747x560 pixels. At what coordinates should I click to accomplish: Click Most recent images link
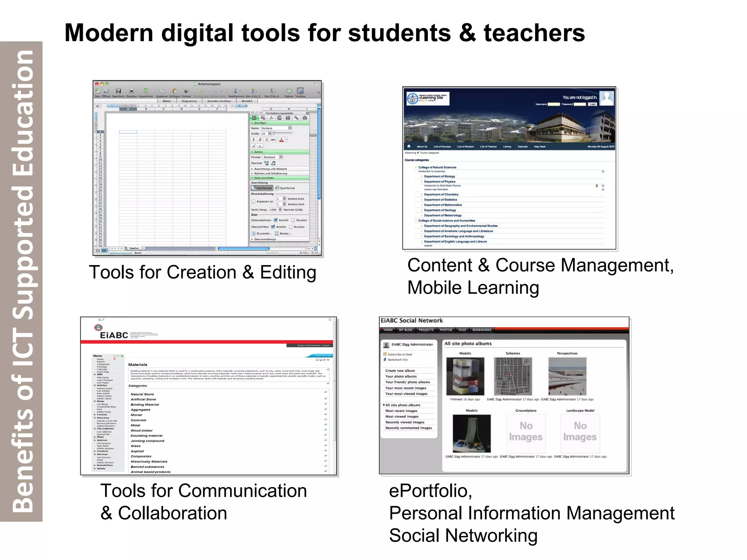401,411
